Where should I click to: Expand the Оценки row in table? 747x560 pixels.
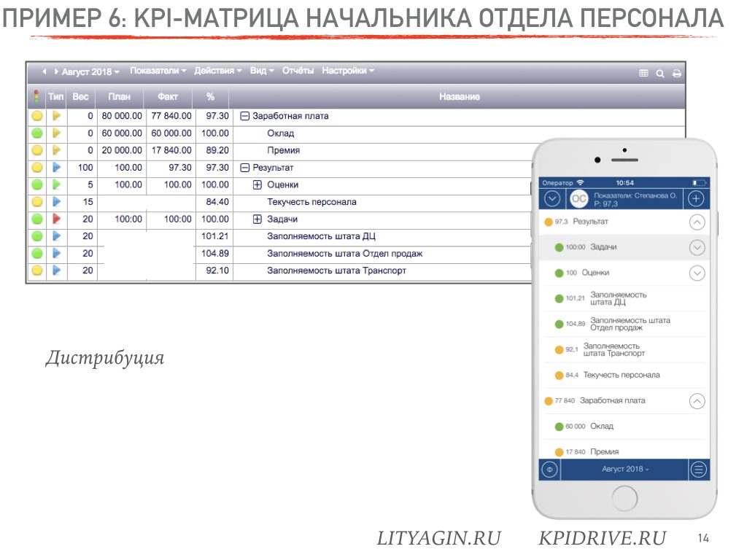[x=258, y=184]
